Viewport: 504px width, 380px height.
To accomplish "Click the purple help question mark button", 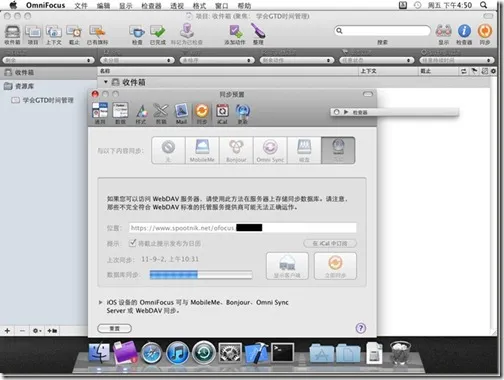I will 361,328.
